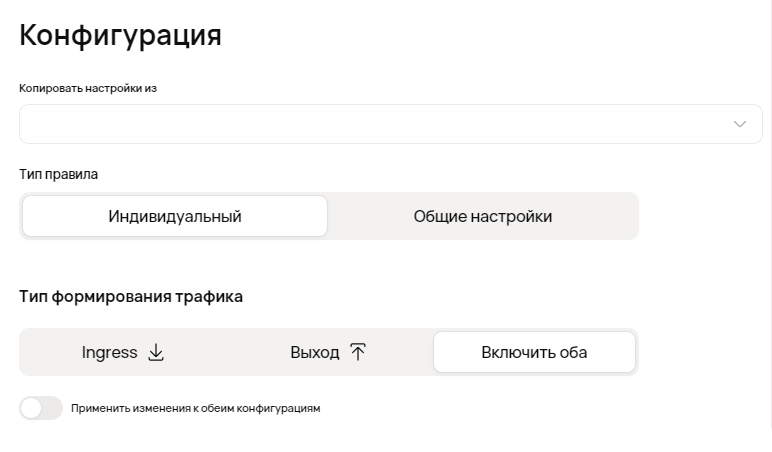Click the "Копировать настройки из" field label
772x452 pixels.
coord(88,88)
